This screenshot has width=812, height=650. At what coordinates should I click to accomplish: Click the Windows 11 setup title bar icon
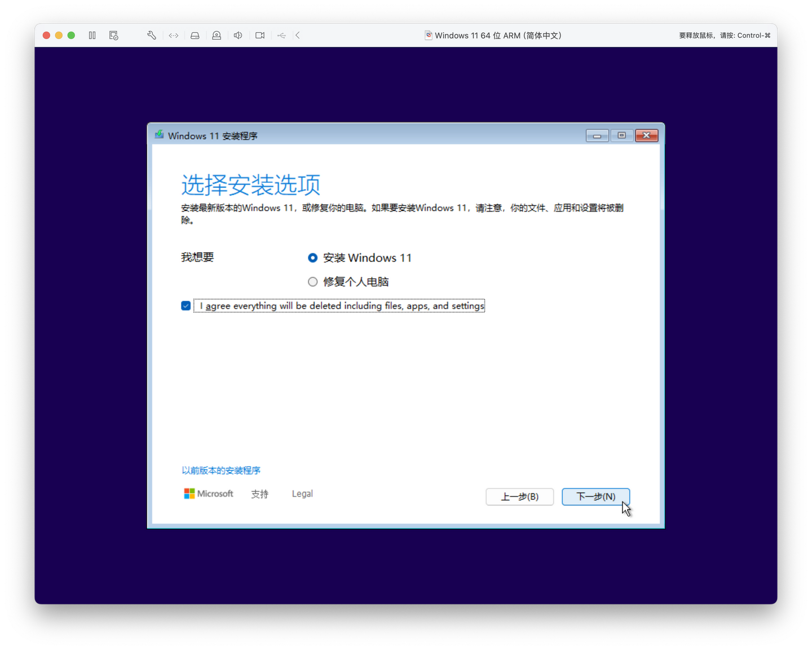[x=160, y=135]
